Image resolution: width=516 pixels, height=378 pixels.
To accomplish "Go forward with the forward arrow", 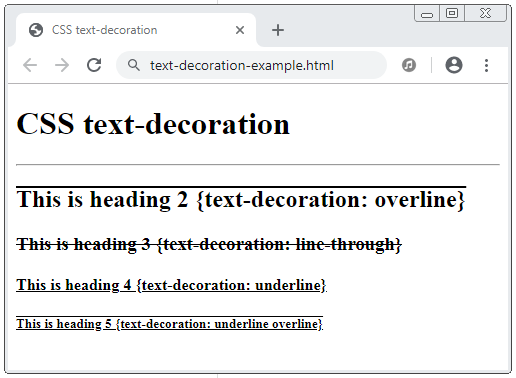I will pos(62,65).
